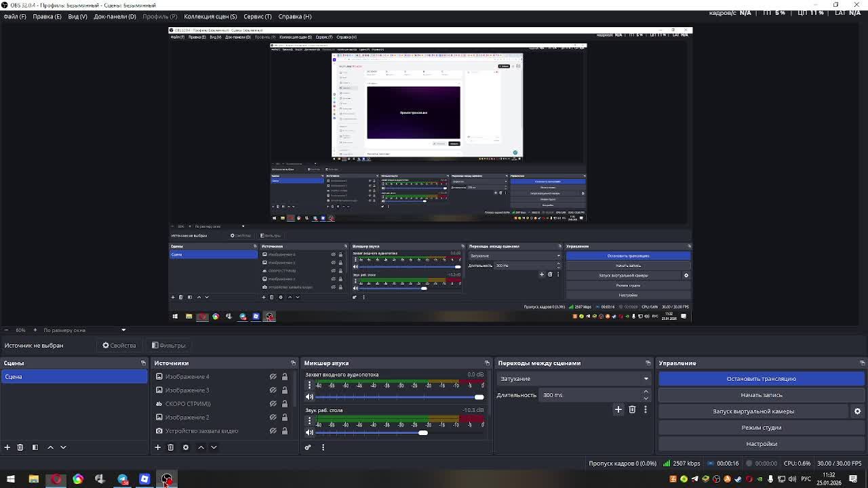Increase transition duration with up arrow

[646, 392]
